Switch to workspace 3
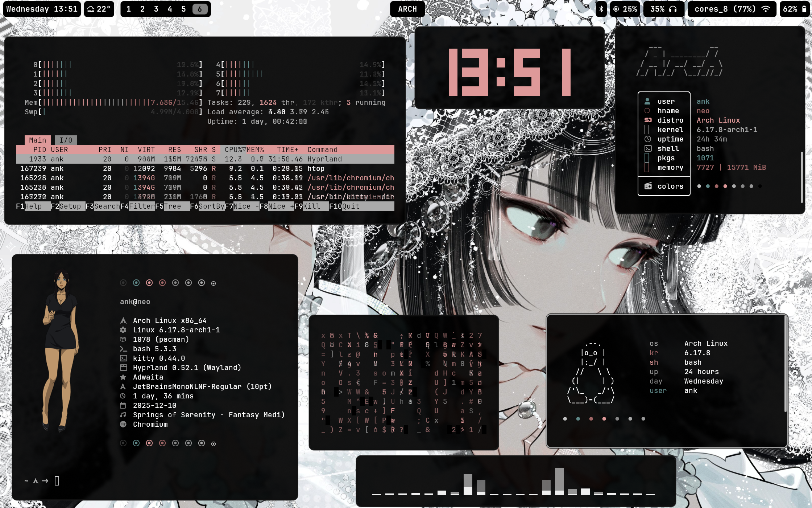The width and height of the screenshot is (812, 508). pos(156,9)
